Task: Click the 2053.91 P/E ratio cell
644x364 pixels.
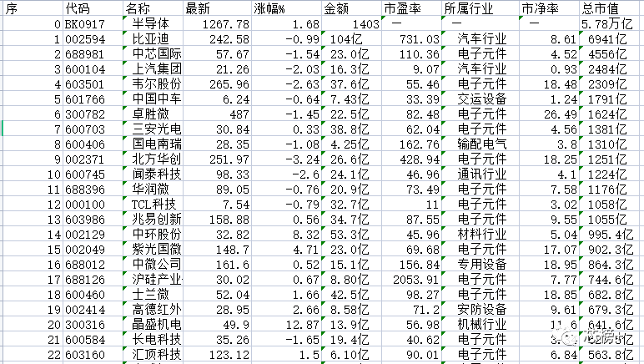Action: click(411, 280)
